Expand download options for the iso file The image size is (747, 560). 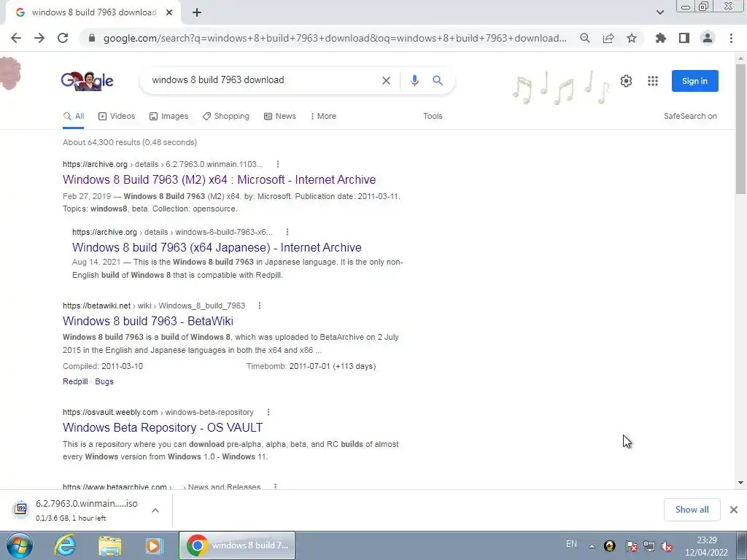[x=155, y=510]
